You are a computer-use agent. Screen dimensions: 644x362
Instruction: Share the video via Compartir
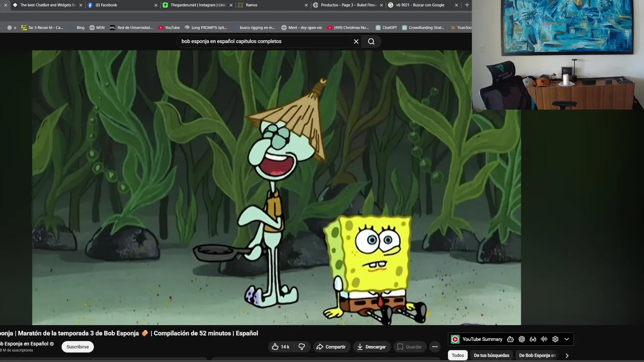click(x=331, y=347)
